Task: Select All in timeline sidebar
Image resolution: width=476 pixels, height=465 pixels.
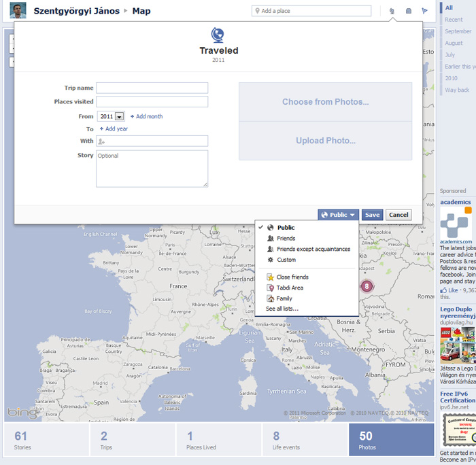Action: 449,8
